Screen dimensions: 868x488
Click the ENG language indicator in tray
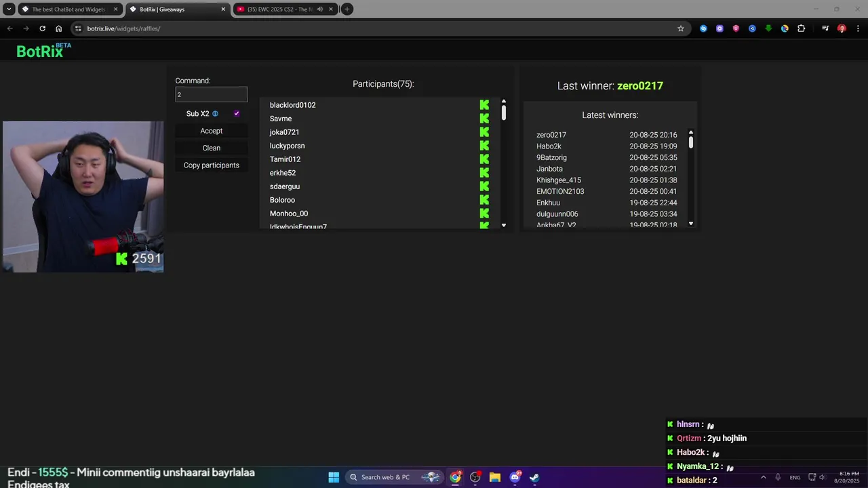[x=795, y=478]
